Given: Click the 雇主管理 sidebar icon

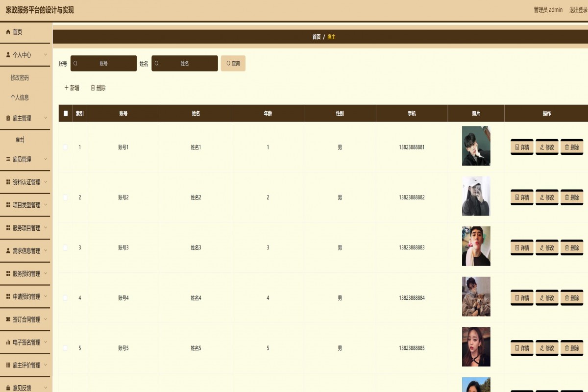Looking at the screenshot, I should pos(8,118).
